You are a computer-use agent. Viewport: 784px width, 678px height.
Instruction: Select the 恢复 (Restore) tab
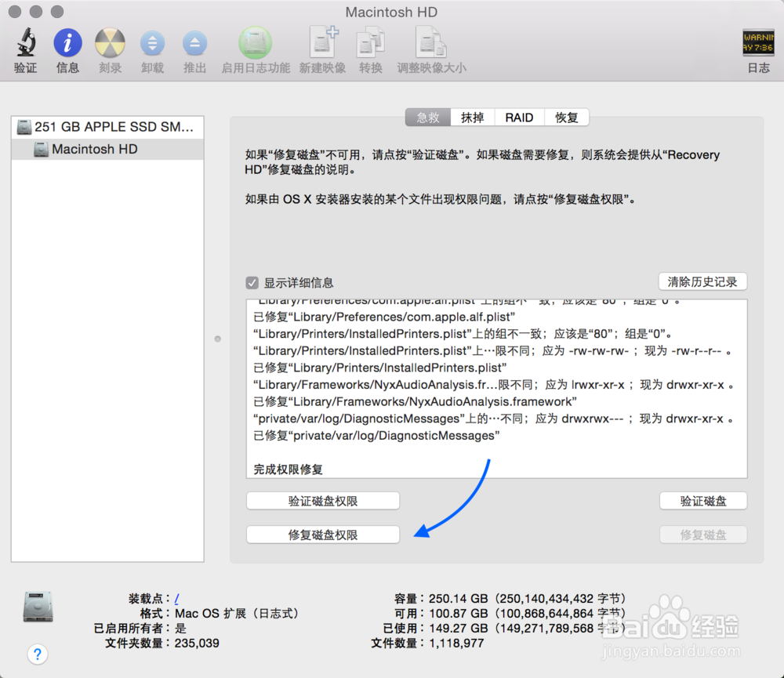(x=566, y=117)
